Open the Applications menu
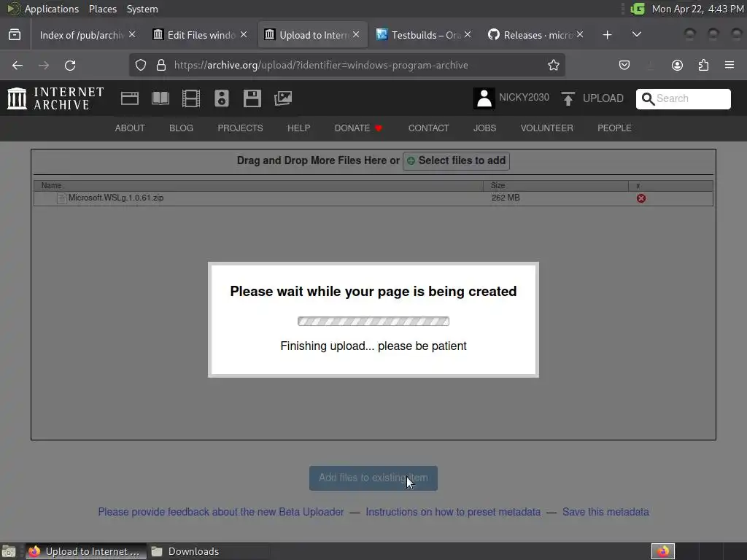 (x=44, y=9)
